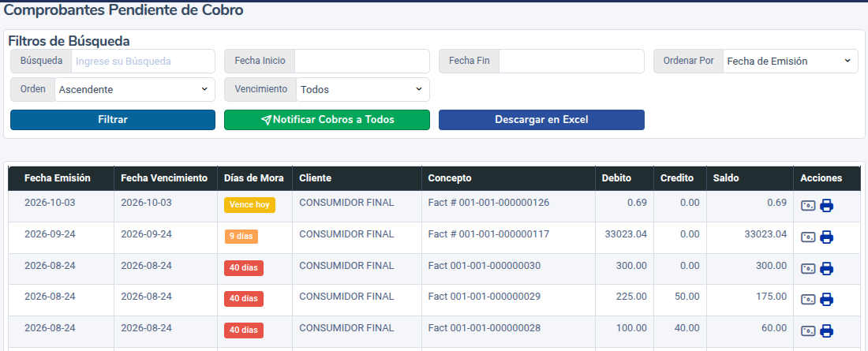Select concept Fact 001-001-000000028
The image size is (868, 351).
click(x=485, y=328)
